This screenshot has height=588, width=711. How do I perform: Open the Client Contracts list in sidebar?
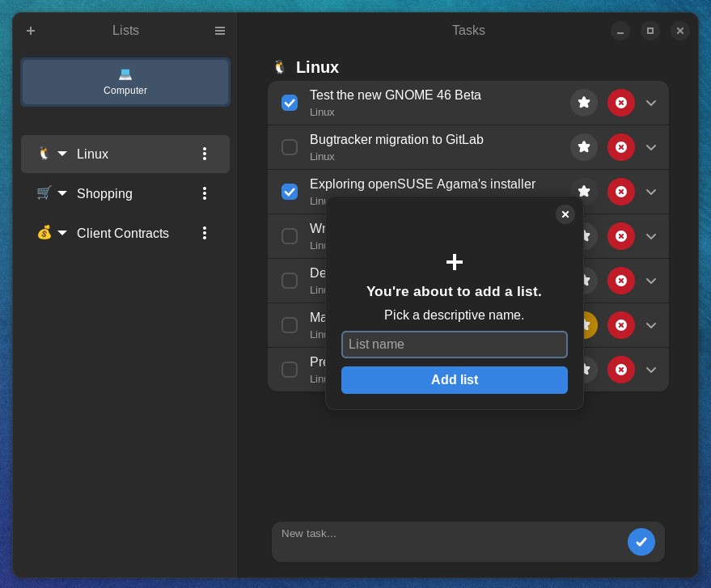[125, 233]
